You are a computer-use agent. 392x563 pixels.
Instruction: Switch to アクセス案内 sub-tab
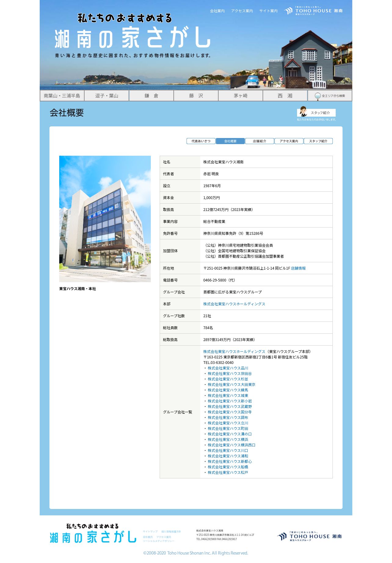tap(289, 141)
